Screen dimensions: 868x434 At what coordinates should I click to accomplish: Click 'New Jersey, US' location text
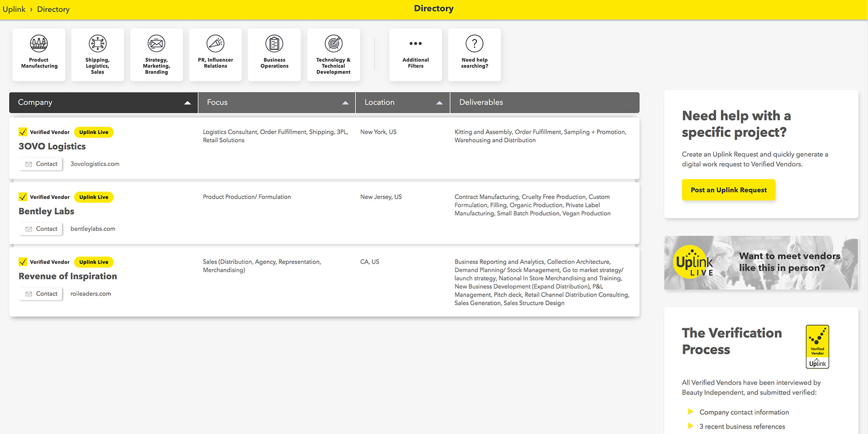point(381,197)
